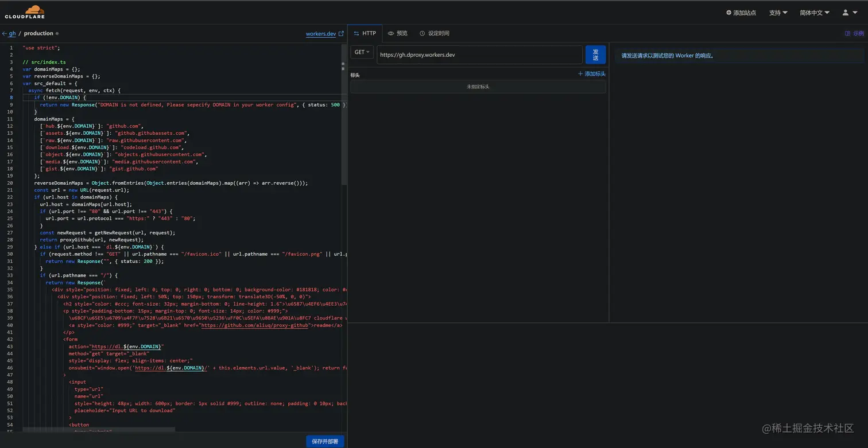Focus the request URL input field
Screen dimensions: 868x448
(479, 54)
